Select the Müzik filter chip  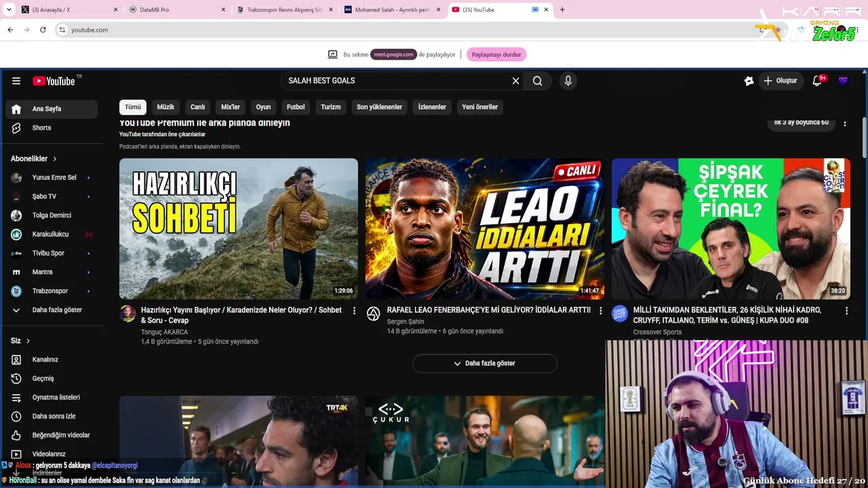pyautogui.click(x=165, y=107)
